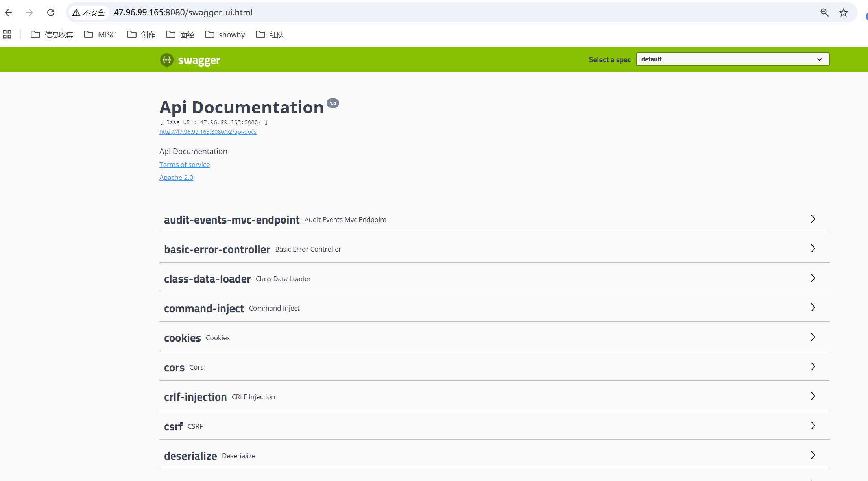
Task: Open the v2/api-docs link
Action: tap(208, 132)
